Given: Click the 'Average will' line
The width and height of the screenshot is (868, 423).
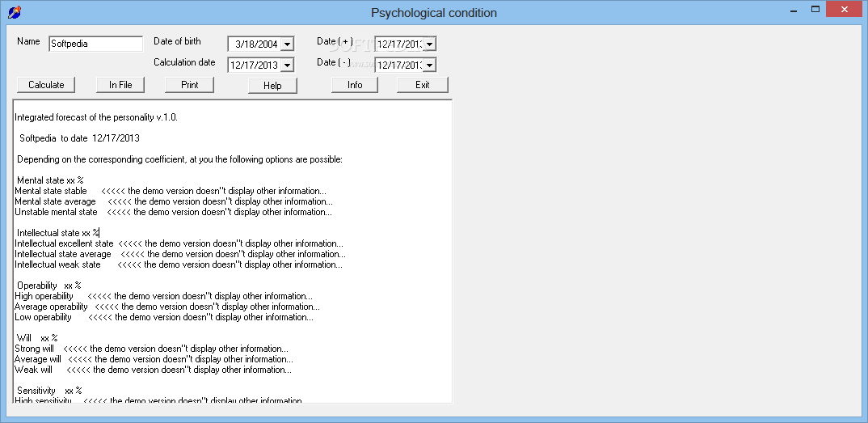Looking at the screenshot, I should click(154, 359).
